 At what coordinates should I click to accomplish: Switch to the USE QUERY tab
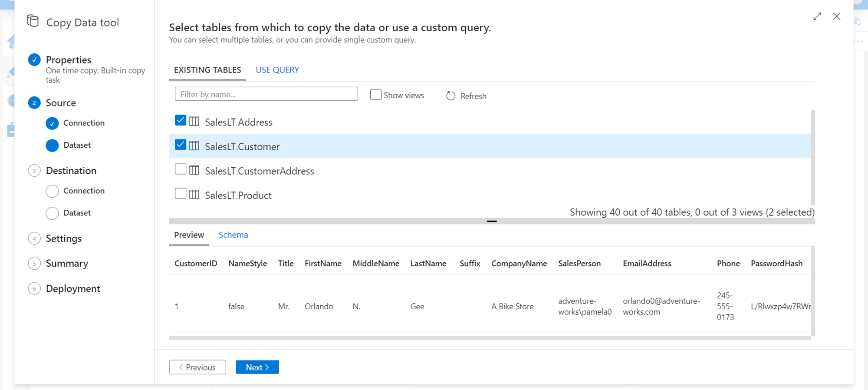click(x=277, y=70)
